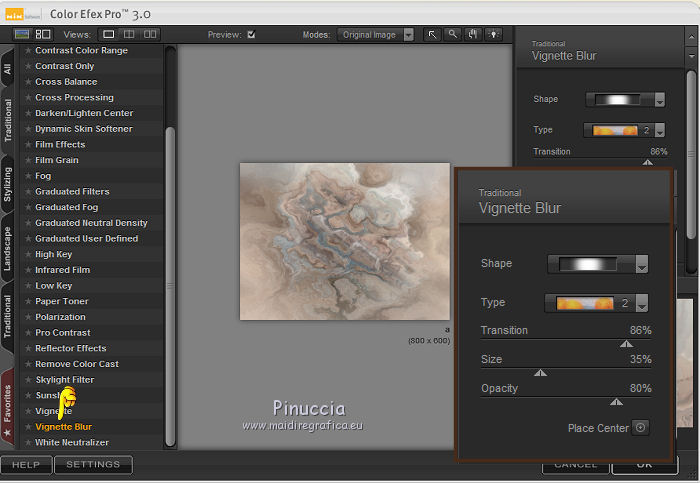
Task: Choose the hand pan tool
Action: pyautogui.click(x=473, y=34)
